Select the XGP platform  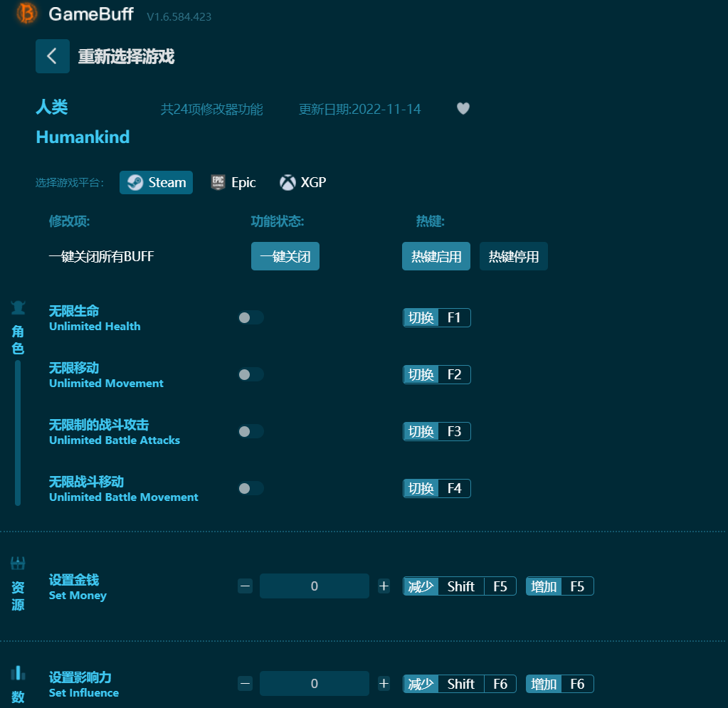[302, 182]
